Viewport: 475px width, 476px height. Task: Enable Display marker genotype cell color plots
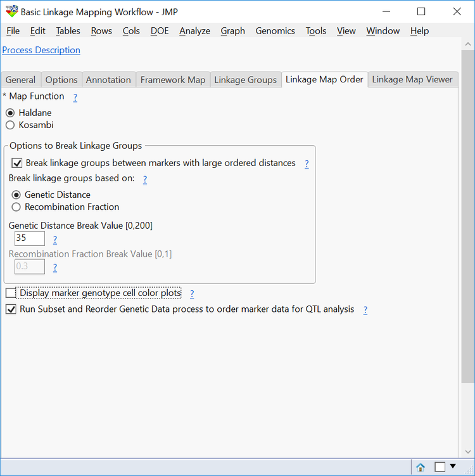11,293
